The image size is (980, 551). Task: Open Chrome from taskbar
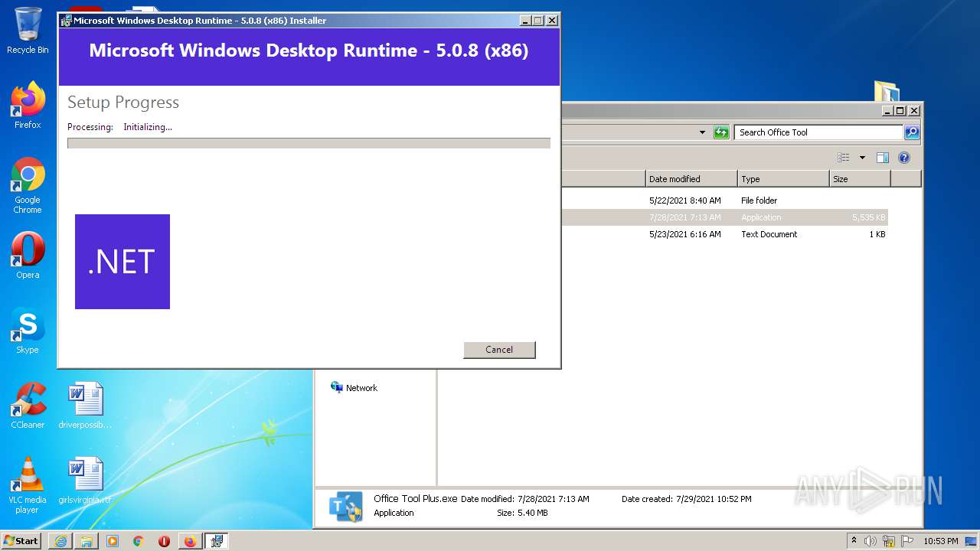point(138,541)
